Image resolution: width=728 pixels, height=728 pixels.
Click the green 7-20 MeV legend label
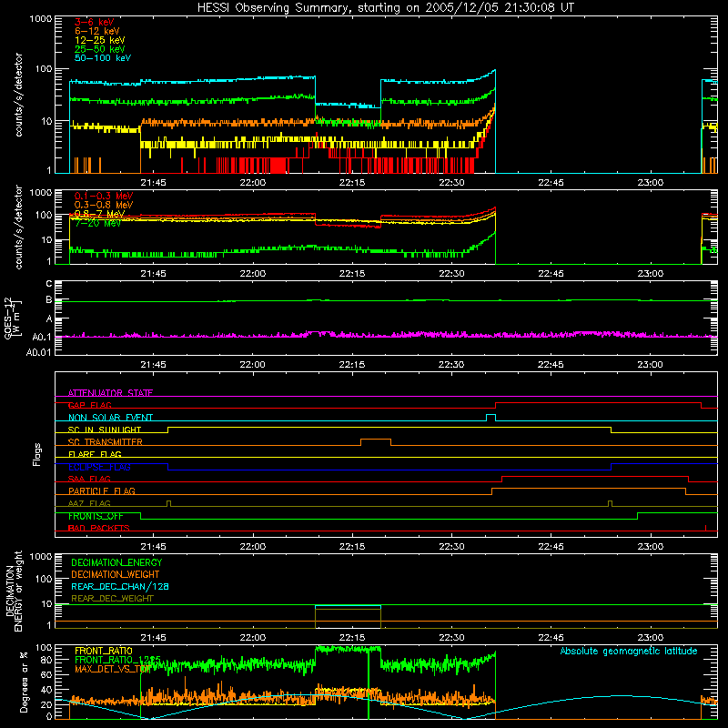(x=98, y=223)
